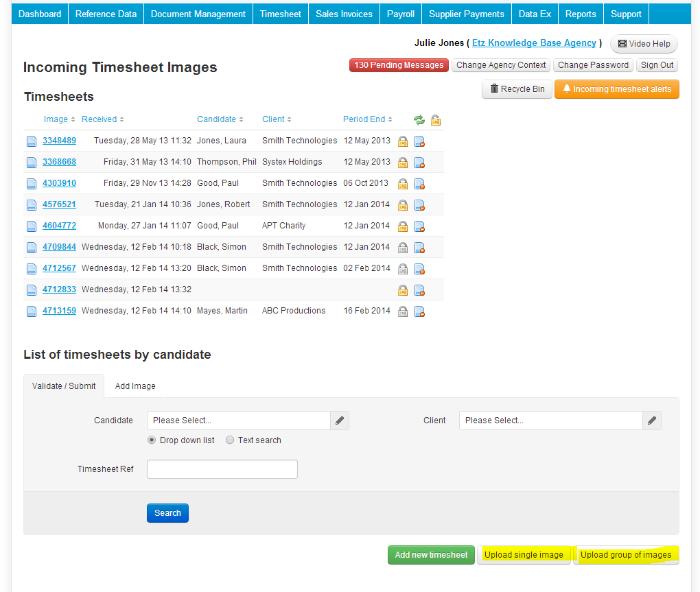700x592 pixels.
Task: Open the Client Please Select dropdown
Action: [x=551, y=421]
